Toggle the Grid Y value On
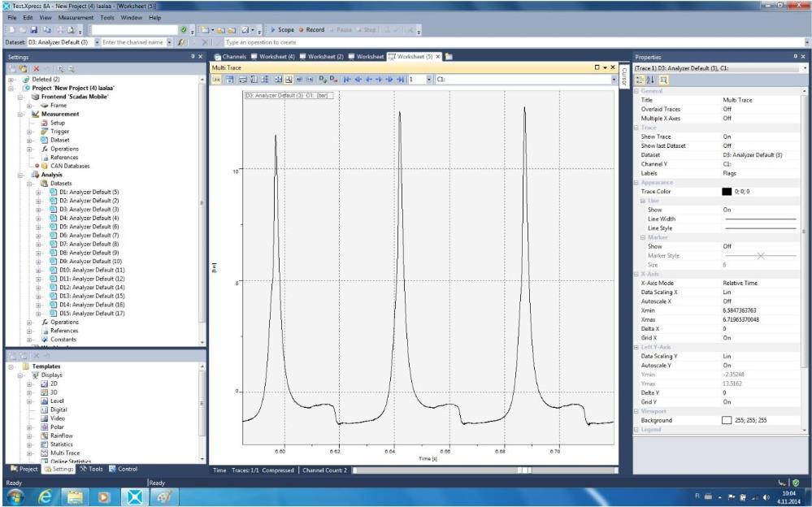Viewport: 812px width, 507px height. pos(727,402)
